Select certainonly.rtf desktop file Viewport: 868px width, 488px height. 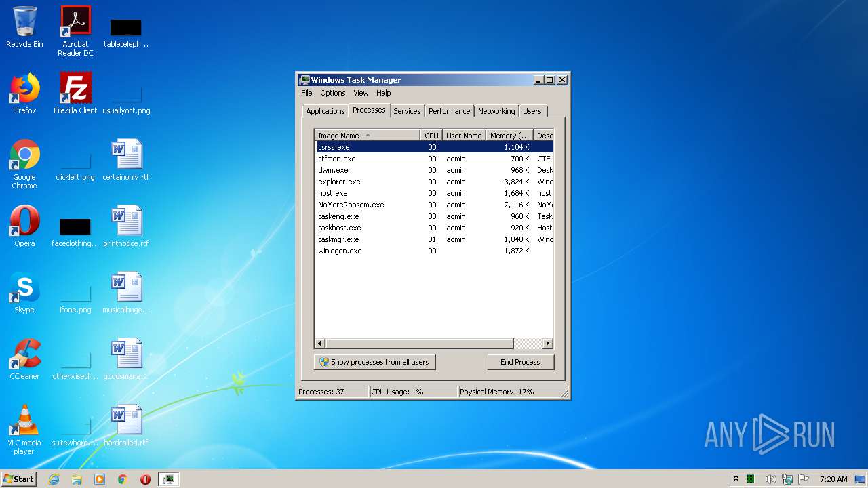pyautogui.click(x=126, y=160)
